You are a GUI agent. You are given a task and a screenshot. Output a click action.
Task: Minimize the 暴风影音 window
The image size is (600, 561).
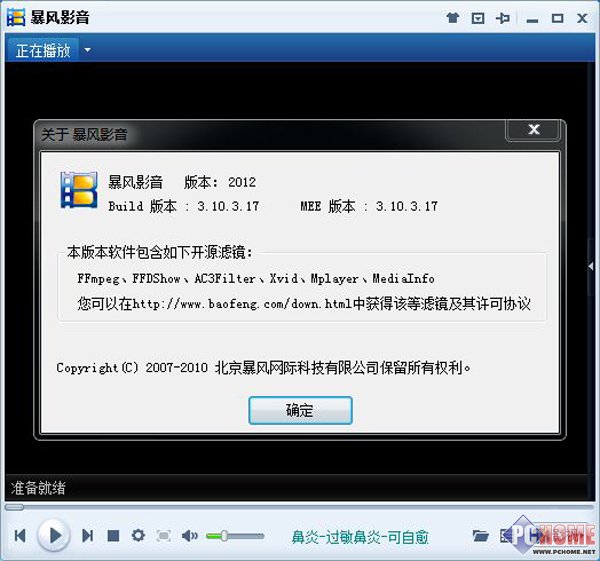click(532, 20)
